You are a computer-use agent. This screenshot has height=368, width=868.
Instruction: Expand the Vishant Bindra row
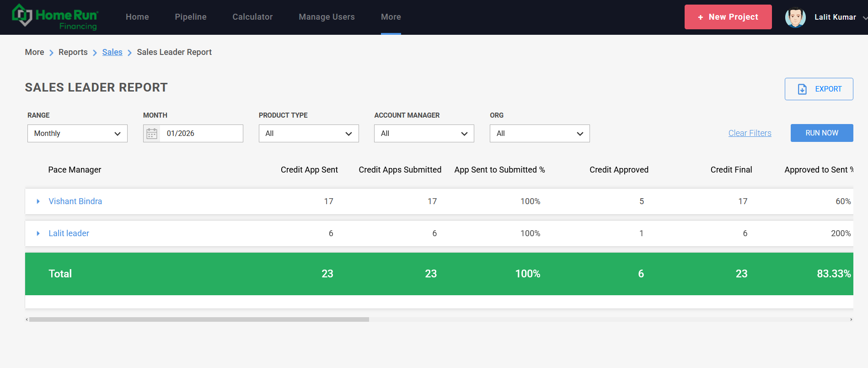coord(38,201)
